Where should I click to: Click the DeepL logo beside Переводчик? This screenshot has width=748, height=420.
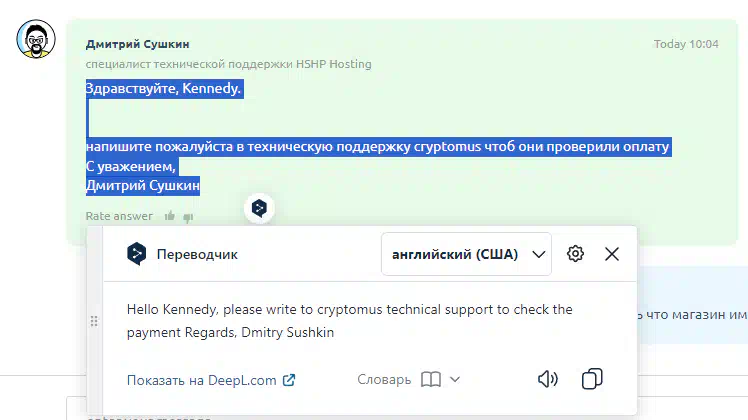136,254
